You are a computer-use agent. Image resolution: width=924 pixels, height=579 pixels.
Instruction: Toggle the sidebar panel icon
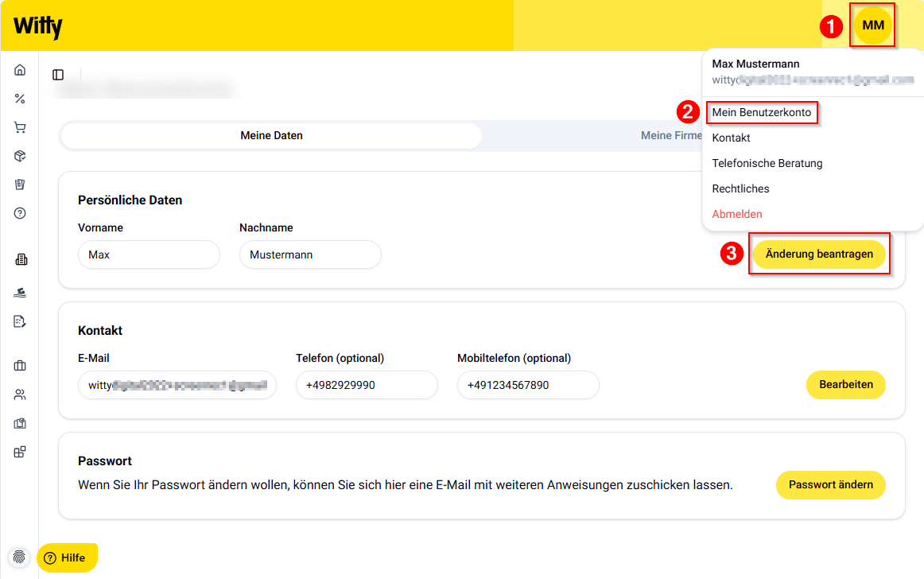click(x=58, y=75)
